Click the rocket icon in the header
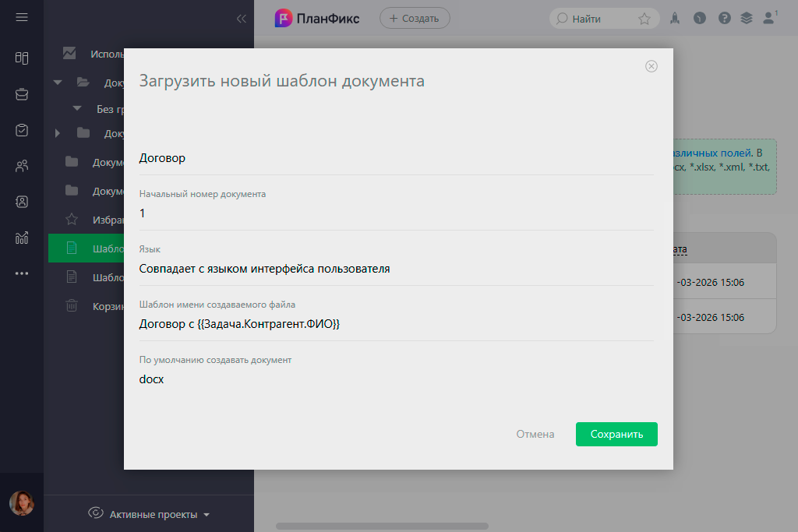The image size is (798, 532). (x=675, y=19)
